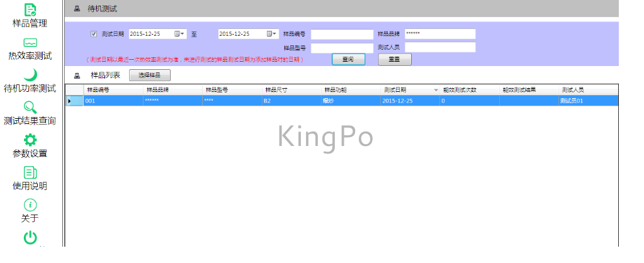
Task: Click the 测试人员 input field
Action: pyautogui.click(x=440, y=47)
